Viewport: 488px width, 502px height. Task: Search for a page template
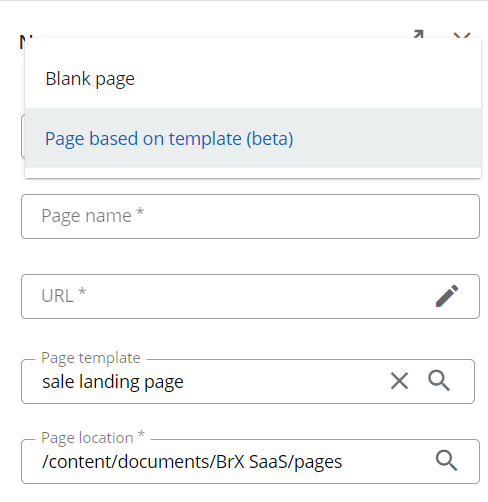coord(439,381)
